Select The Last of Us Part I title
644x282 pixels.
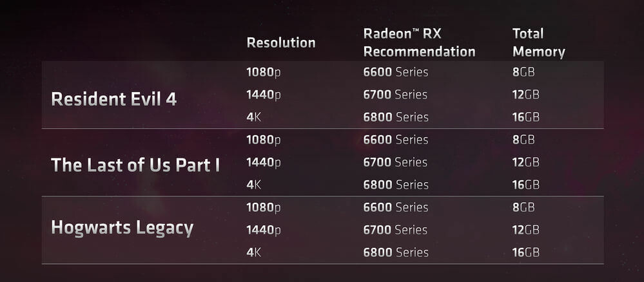coord(135,165)
